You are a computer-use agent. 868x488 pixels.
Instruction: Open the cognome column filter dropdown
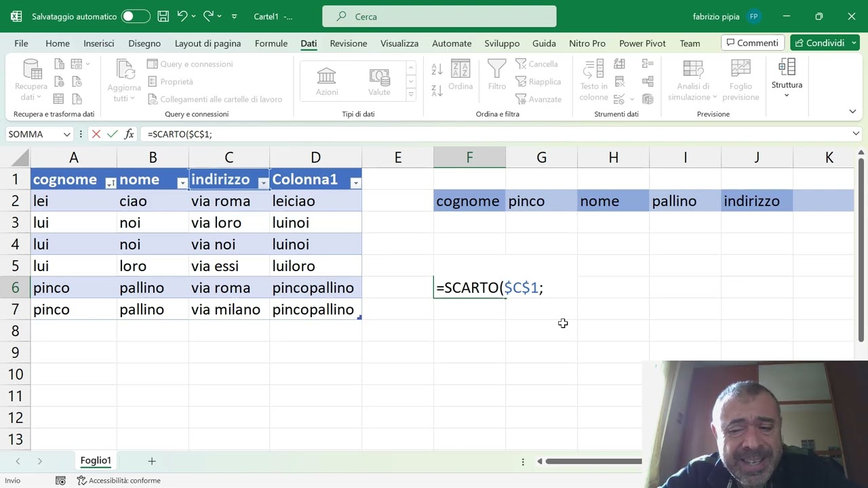pyautogui.click(x=111, y=183)
